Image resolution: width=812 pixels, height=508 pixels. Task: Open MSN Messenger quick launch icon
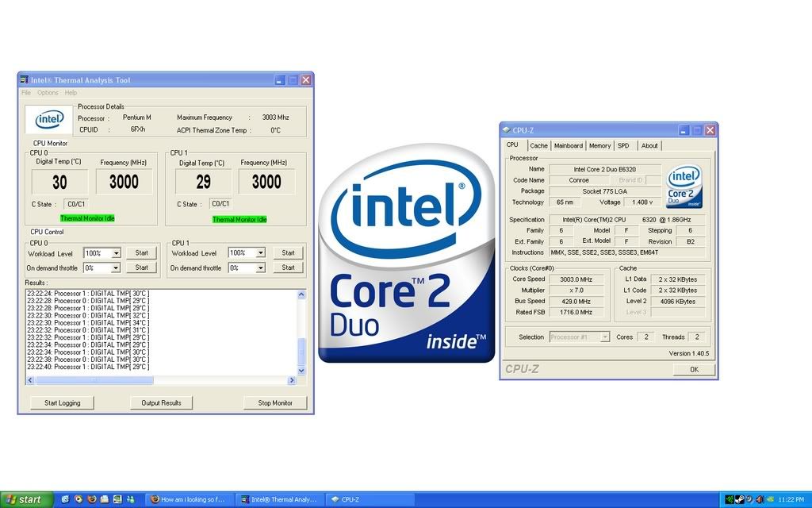point(131,499)
